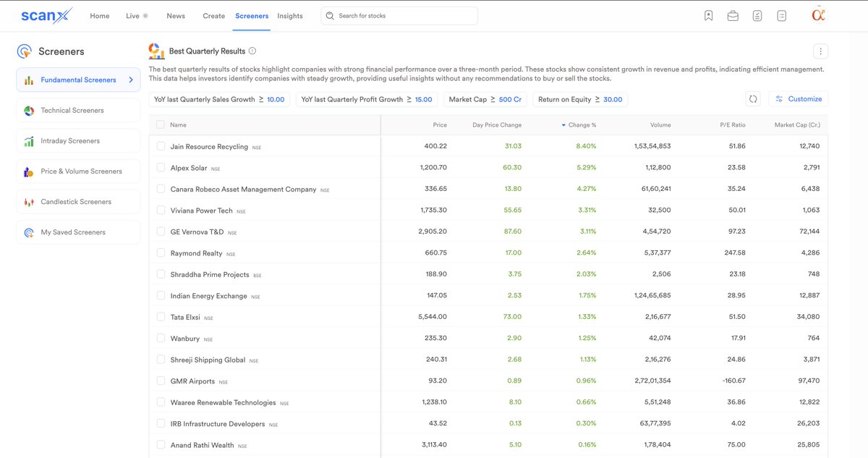Viewport: 868px width, 458px height.
Task: Edit the Market Cap 500 Cr filter
Action: 485,99
